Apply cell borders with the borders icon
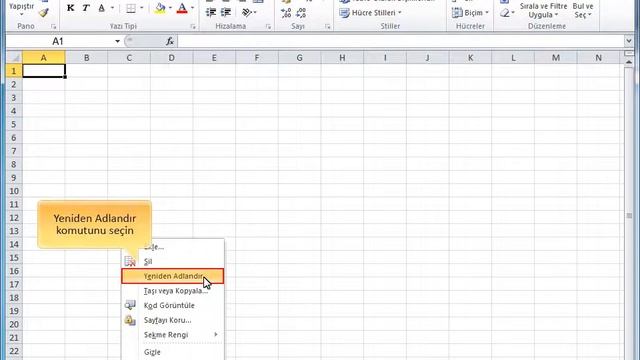Screen dimensions: 640x360 click(x=131, y=8)
